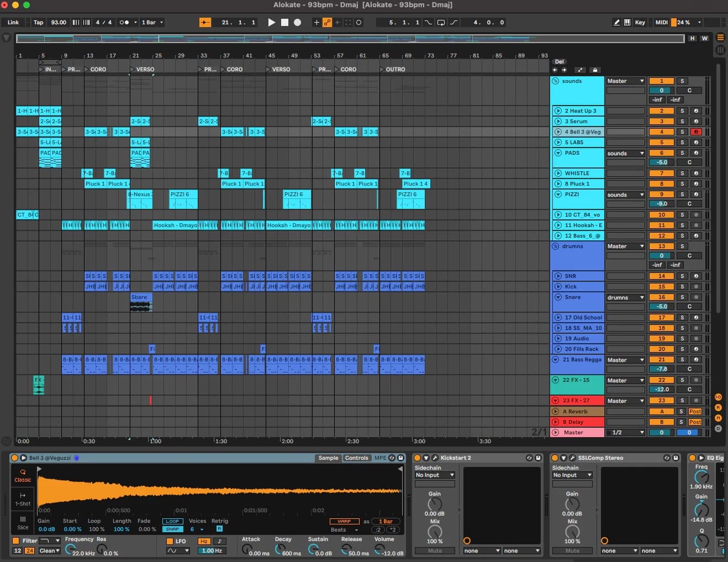The height and width of the screenshot is (562, 728).
Task: Click the Tap tempo button
Action: (x=38, y=23)
